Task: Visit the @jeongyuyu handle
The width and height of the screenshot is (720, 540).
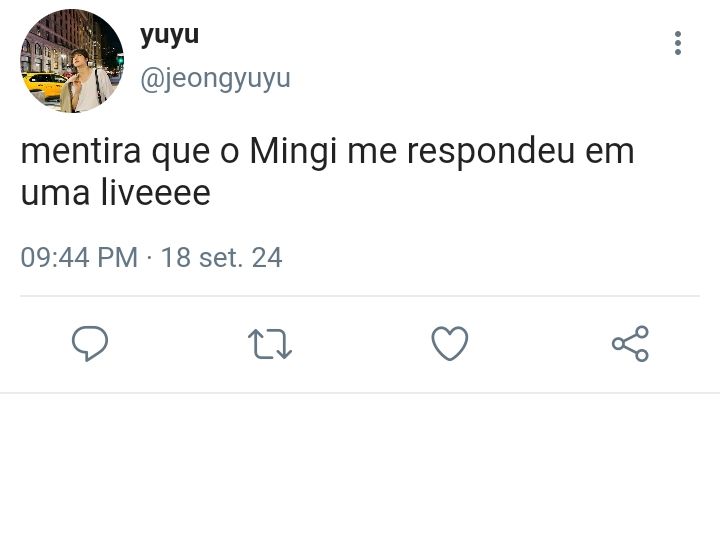Action: 215,79
